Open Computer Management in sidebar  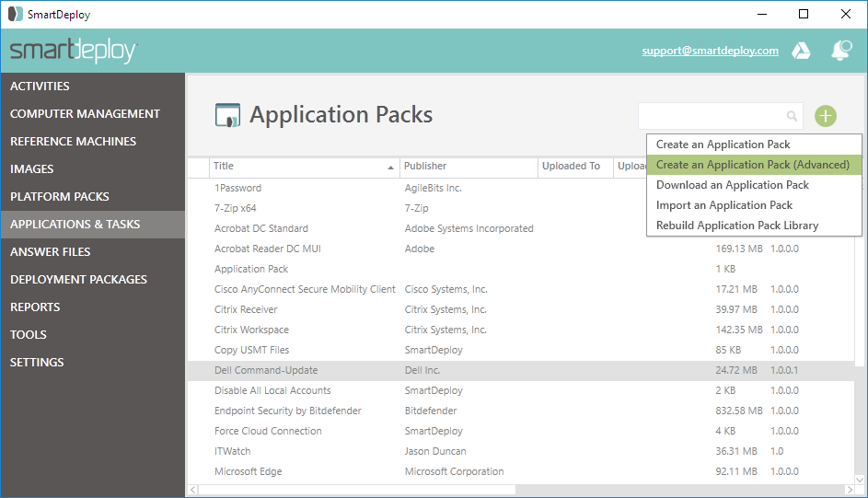pyautogui.click(x=85, y=114)
